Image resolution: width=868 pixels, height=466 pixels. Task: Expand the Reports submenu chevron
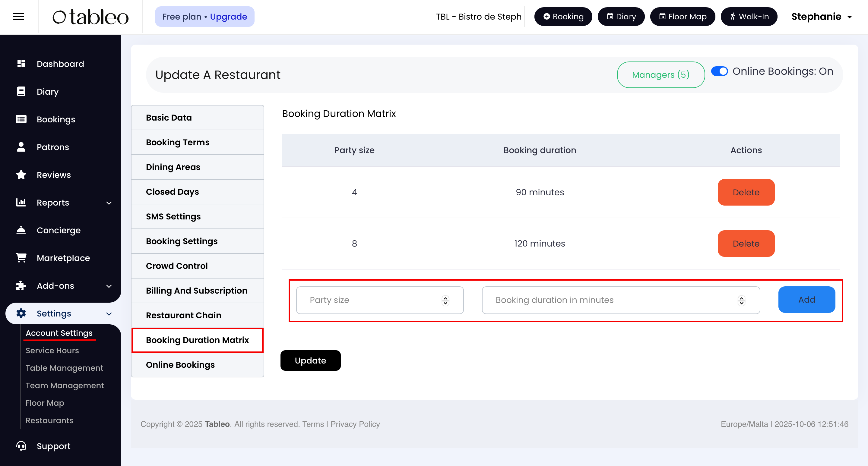pyautogui.click(x=109, y=203)
